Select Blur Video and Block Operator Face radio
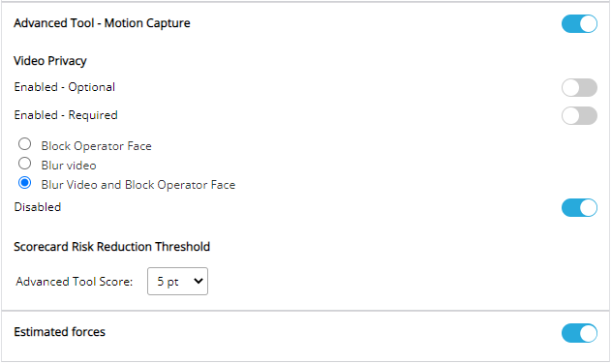The image size is (611, 364). point(24,183)
